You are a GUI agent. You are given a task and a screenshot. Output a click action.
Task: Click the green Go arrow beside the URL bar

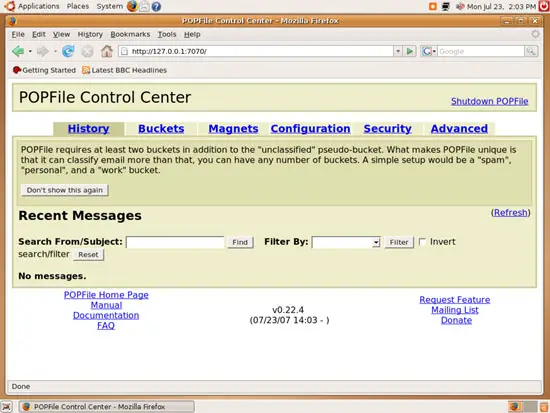(x=409, y=51)
